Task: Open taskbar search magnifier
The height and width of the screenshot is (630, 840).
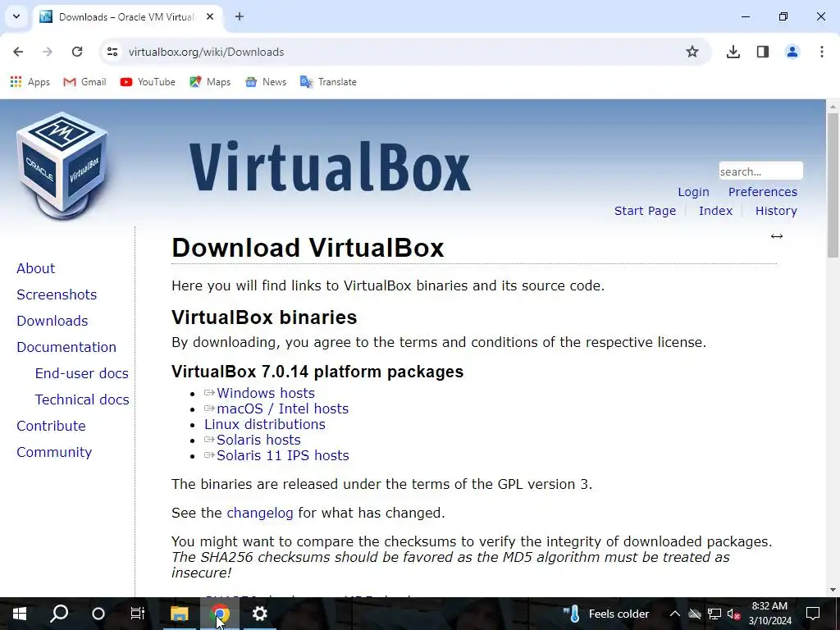Action: tap(59, 614)
